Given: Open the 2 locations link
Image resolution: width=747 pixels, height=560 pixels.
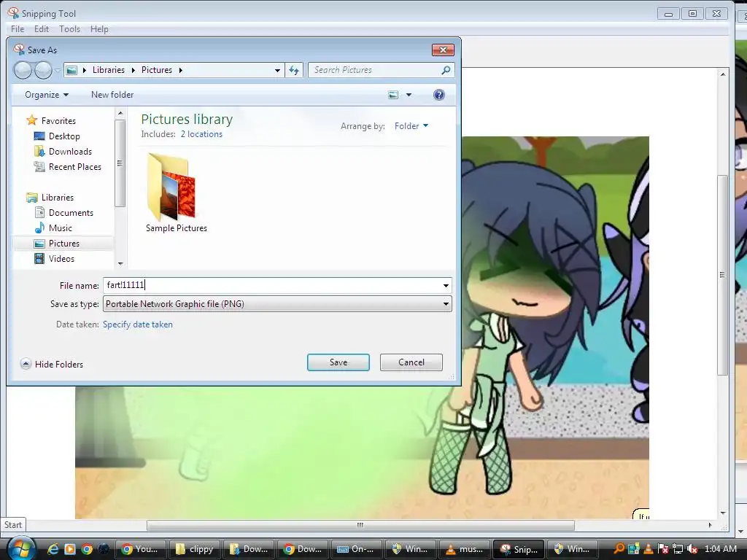Looking at the screenshot, I should tap(201, 134).
